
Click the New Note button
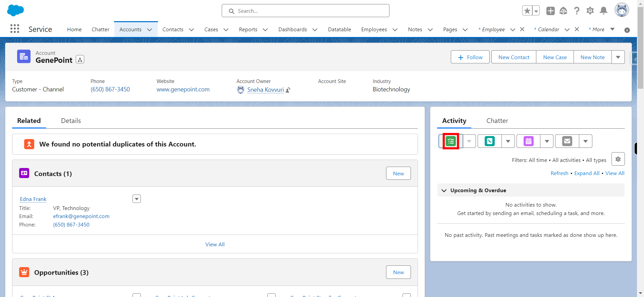[593, 57]
